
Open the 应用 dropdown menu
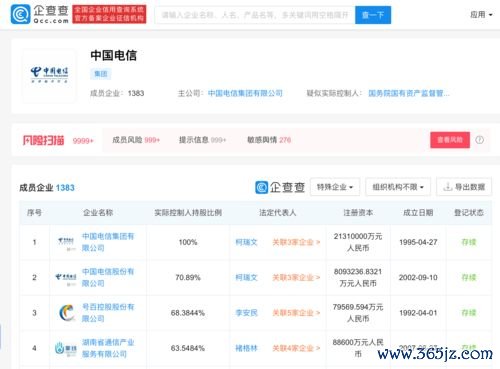click(481, 15)
